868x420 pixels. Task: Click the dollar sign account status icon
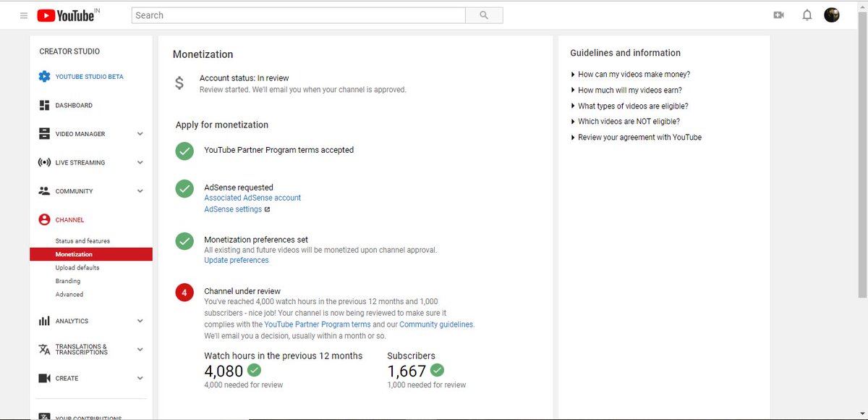tap(179, 83)
